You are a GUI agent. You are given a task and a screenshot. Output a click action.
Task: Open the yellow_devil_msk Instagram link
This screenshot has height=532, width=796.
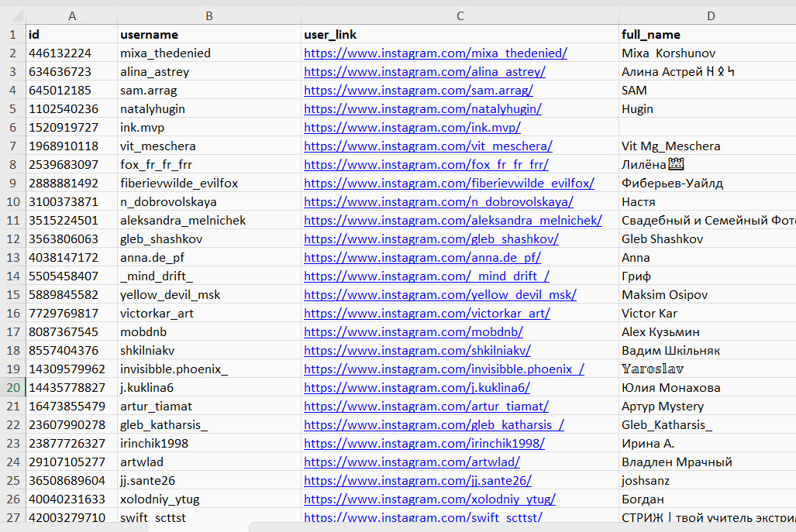pyautogui.click(x=440, y=295)
